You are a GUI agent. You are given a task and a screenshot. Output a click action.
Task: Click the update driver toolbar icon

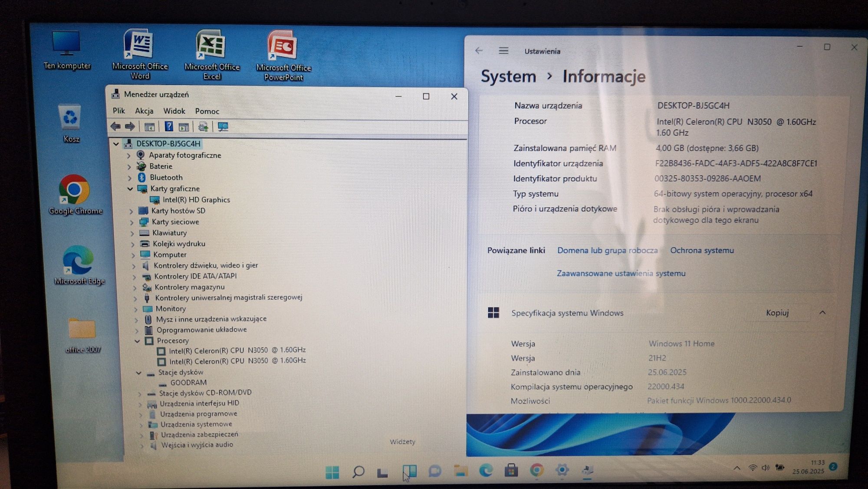tap(203, 127)
